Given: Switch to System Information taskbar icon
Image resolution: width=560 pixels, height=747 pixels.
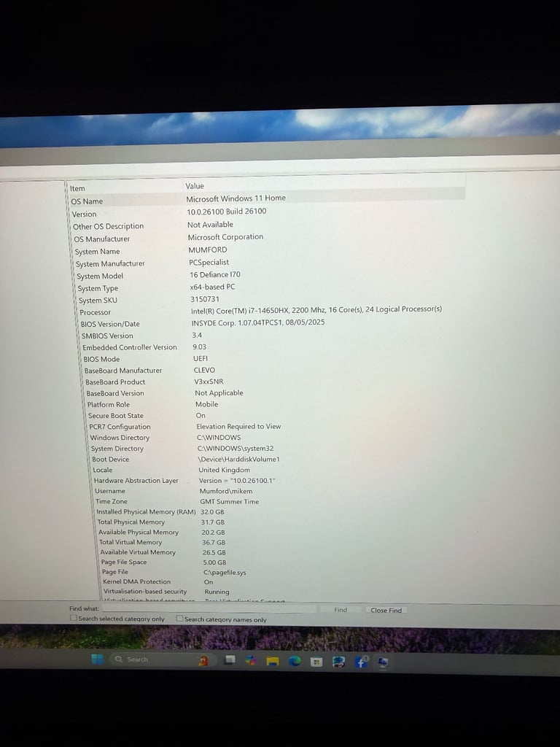Looking at the screenshot, I should coord(383,662).
